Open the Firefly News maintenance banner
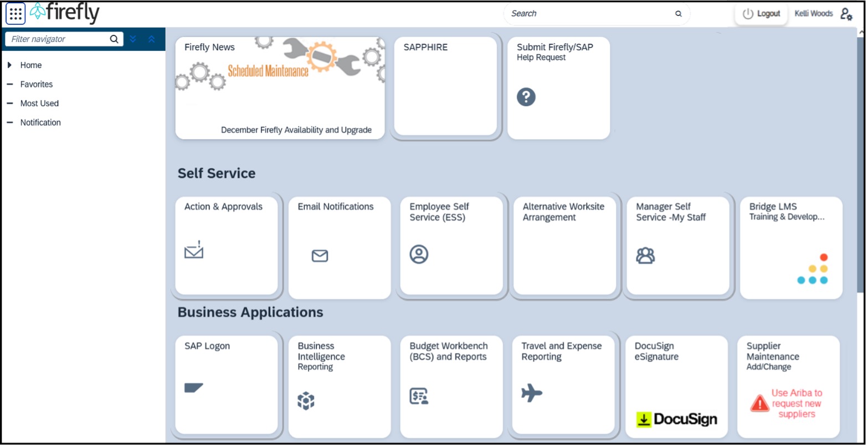This screenshot has width=868, height=446. point(280,88)
